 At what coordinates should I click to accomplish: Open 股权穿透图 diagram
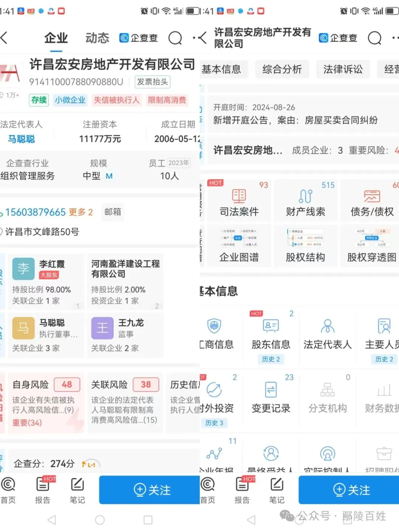371,237
